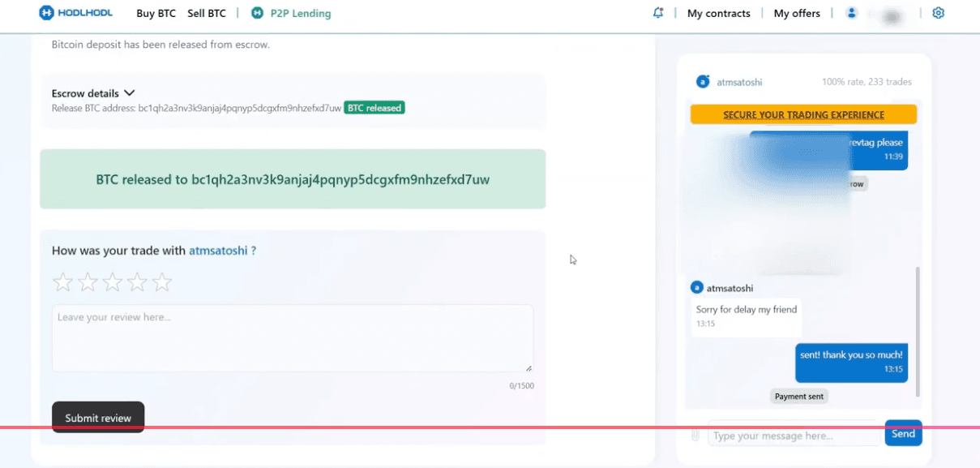The height and width of the screenshot is (468, 980).
Task: Open atmsatoshi profile link in review prompt
Action: pos(218,251)
